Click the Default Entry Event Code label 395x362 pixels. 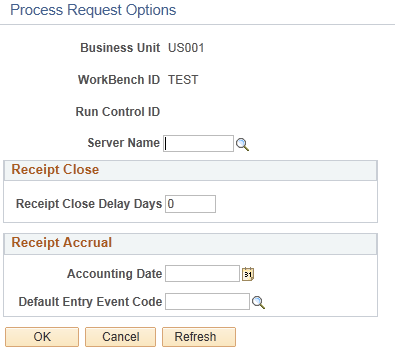pos(90,302)
